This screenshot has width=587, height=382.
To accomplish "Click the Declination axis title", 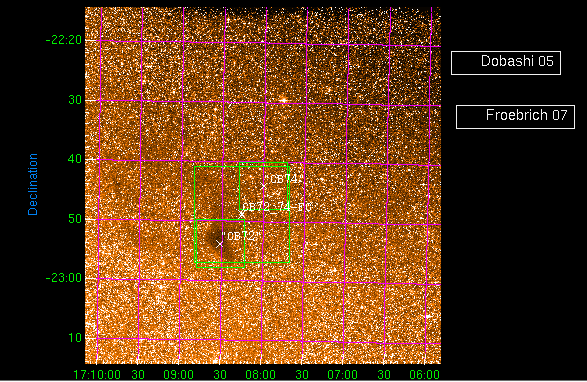I will click(x=33, y=184).
